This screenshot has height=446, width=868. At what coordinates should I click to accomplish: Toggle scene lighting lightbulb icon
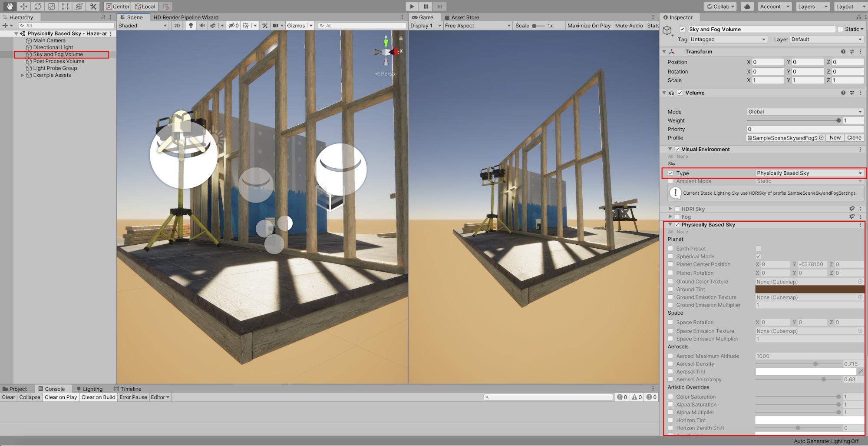coord(191,26)
